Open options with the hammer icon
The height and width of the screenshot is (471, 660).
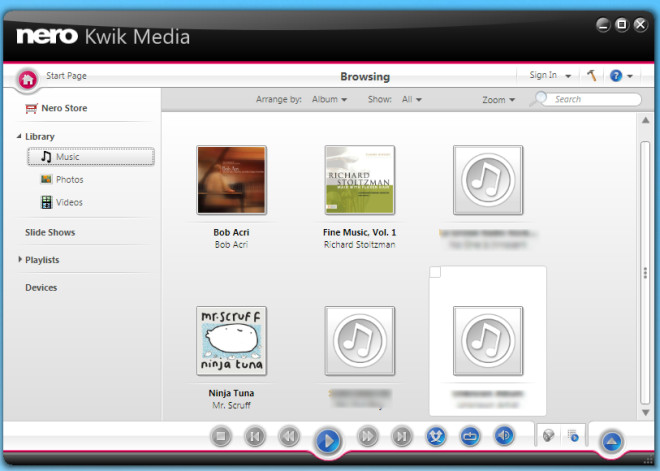[591, 75]
